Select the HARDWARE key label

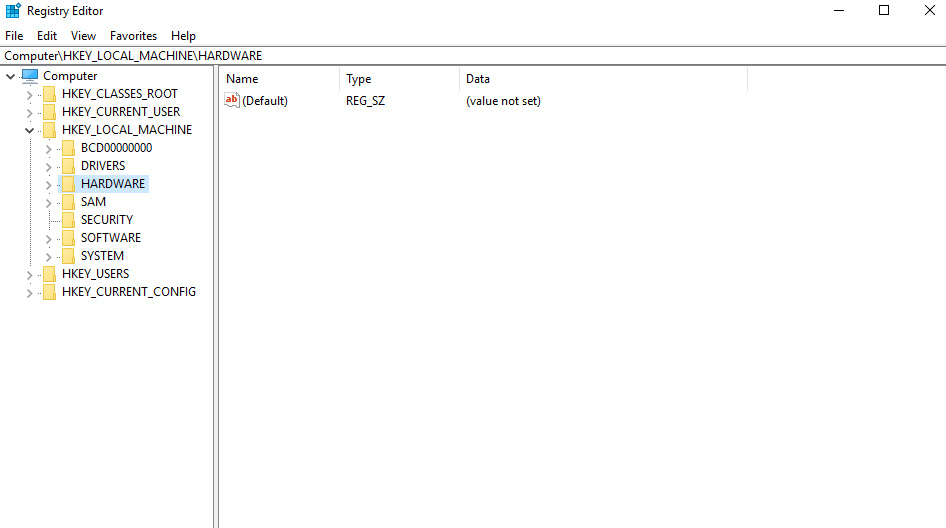[113, 184]
